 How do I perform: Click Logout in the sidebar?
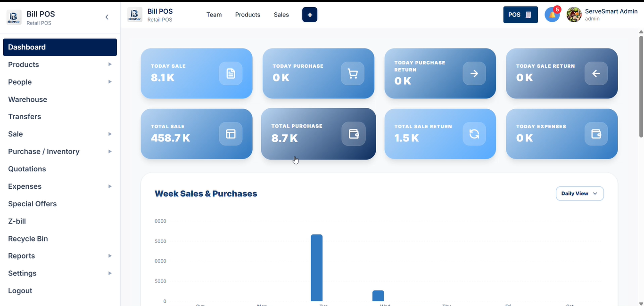click(60, 291)
